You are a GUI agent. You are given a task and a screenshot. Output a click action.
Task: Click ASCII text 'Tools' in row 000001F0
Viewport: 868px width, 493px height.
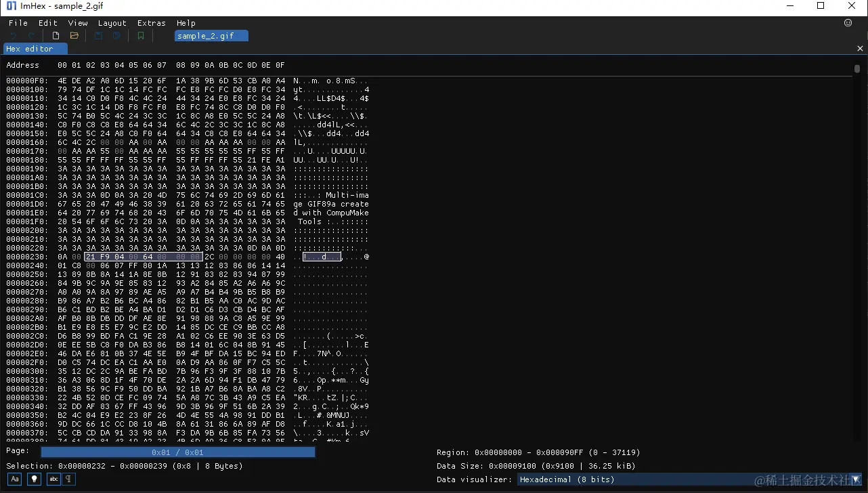point(309,221)
